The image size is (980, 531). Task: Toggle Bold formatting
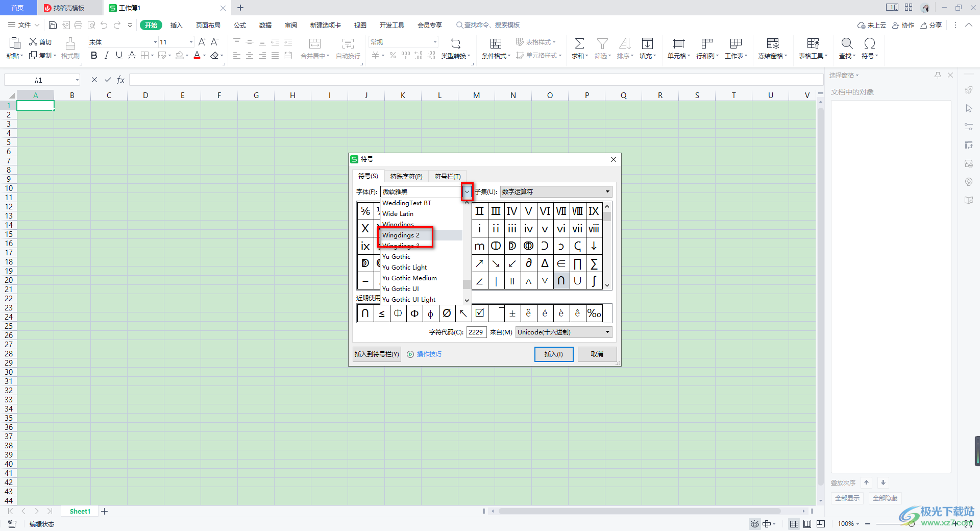click(94, 55)
